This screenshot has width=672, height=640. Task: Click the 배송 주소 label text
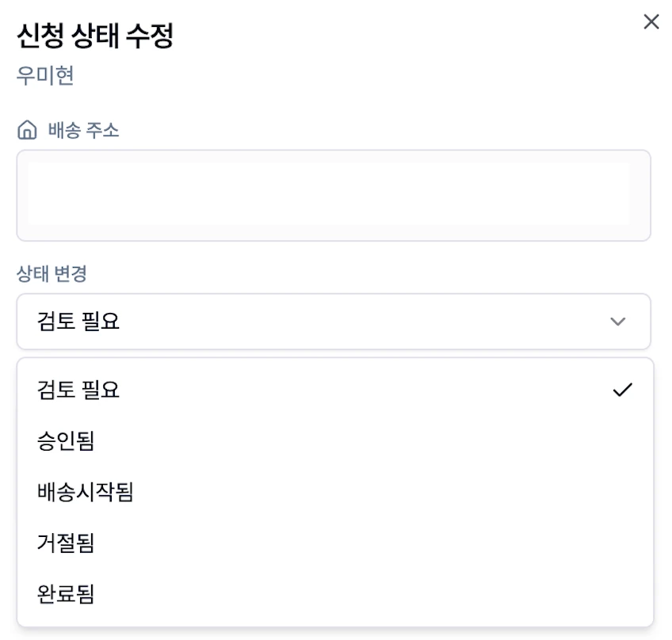[83, 130]
